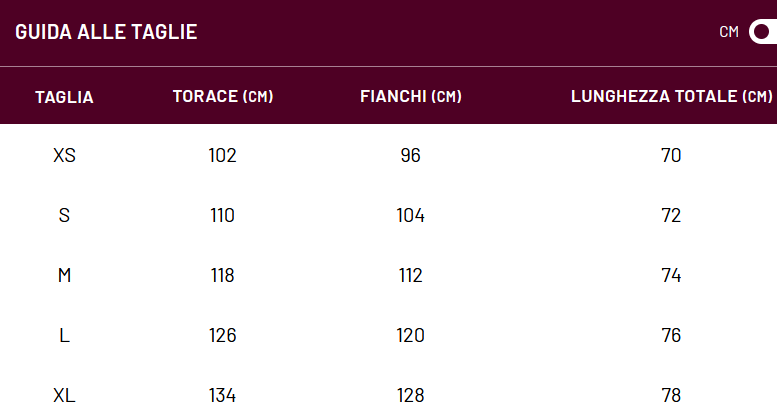The image size is (777, 413).
Task: Select the S size row label
Action: [x=64, y=216]
